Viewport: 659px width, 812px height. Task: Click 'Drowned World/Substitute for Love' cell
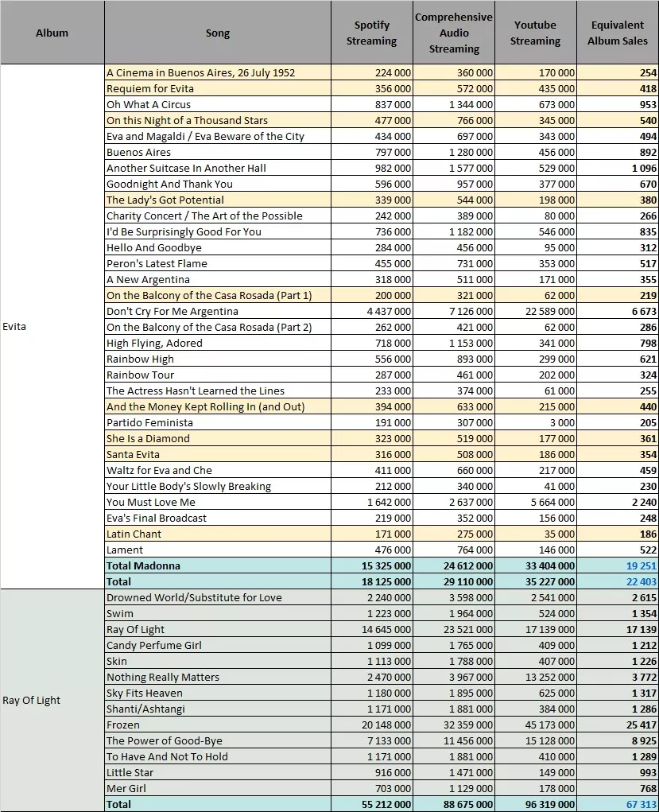218,598
